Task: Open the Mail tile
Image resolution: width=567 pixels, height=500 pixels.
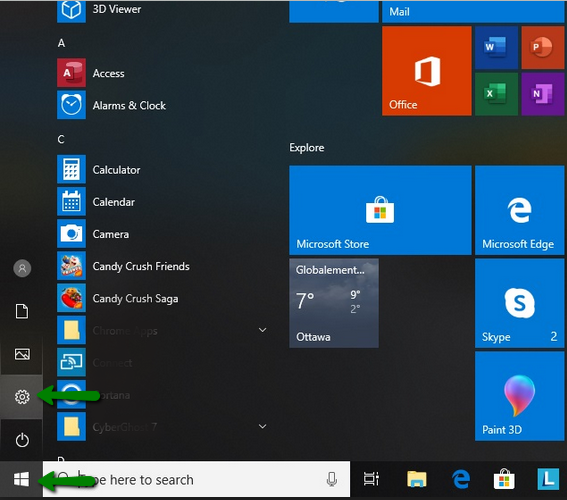Action: pos(473,12)
